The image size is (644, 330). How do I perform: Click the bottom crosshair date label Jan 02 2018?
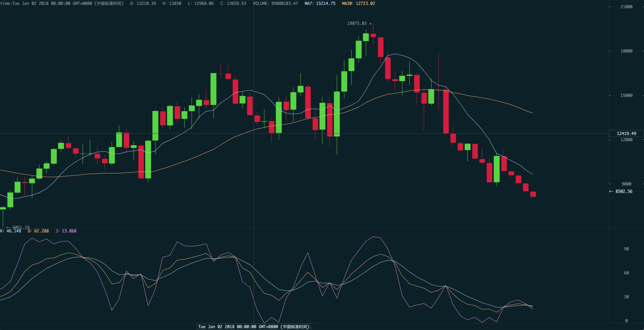pos(254,327)
